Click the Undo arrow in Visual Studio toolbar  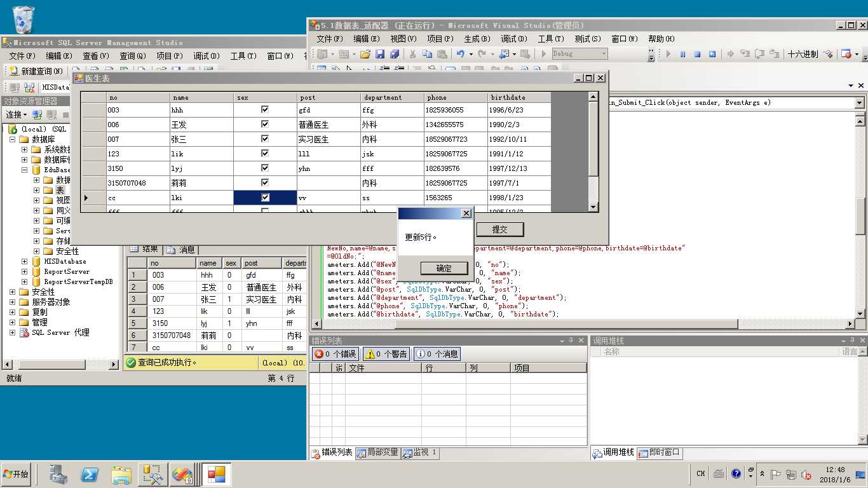tap(460, 54)
